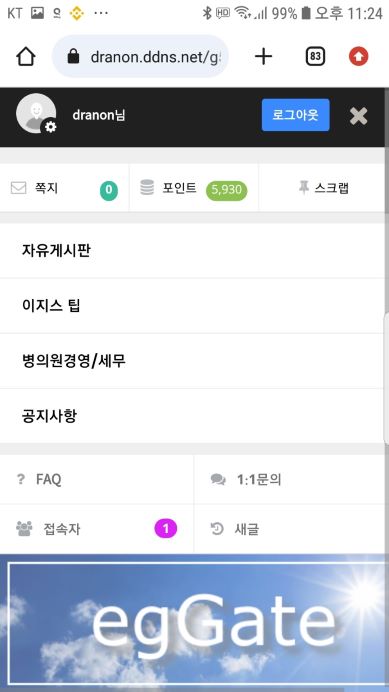Open 1:1문의 inquiry page
Viewport: 389px width, 692px height.
coord(289,479)
